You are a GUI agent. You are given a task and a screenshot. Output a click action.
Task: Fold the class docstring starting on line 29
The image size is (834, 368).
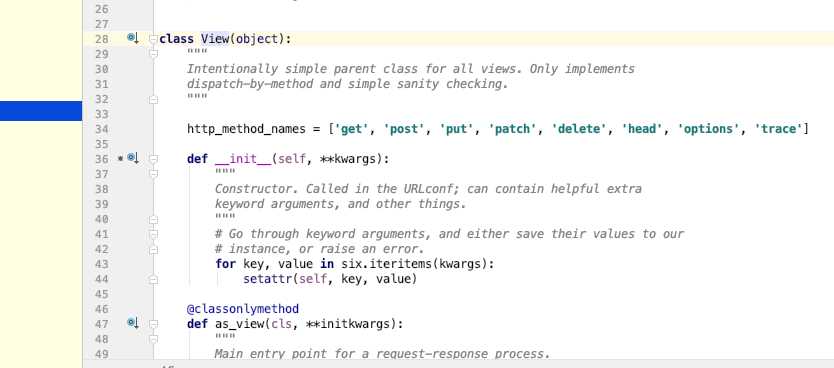tap(153, 53)
